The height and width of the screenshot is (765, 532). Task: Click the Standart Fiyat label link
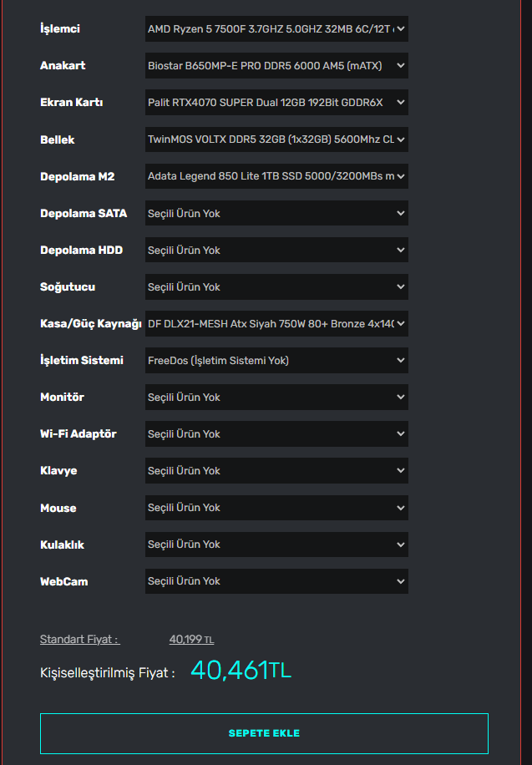pyautogui.click(x=79, y=640)
